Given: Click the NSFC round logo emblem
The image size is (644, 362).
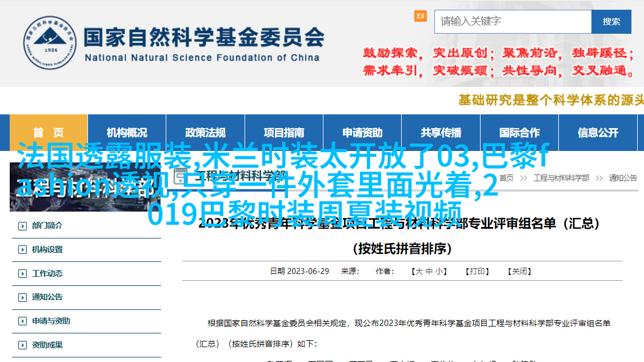Looking at the screenshot, I should tap(50, 43).
